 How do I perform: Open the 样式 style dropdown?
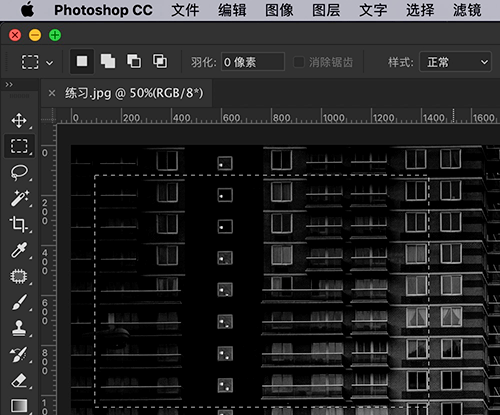tap(455, 62)
